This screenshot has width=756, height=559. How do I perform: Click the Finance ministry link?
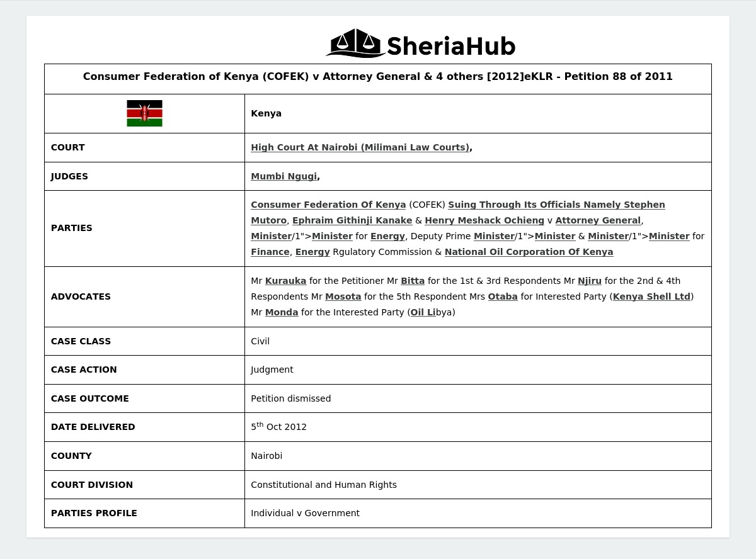(x=270, y=252)
